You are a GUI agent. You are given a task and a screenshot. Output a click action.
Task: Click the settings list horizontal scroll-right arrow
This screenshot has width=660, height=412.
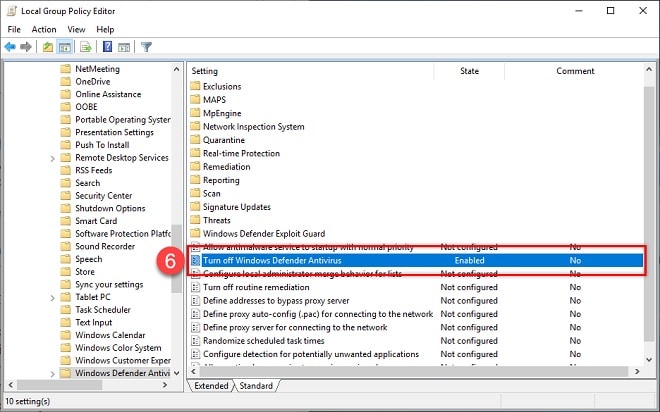[637, 372]
